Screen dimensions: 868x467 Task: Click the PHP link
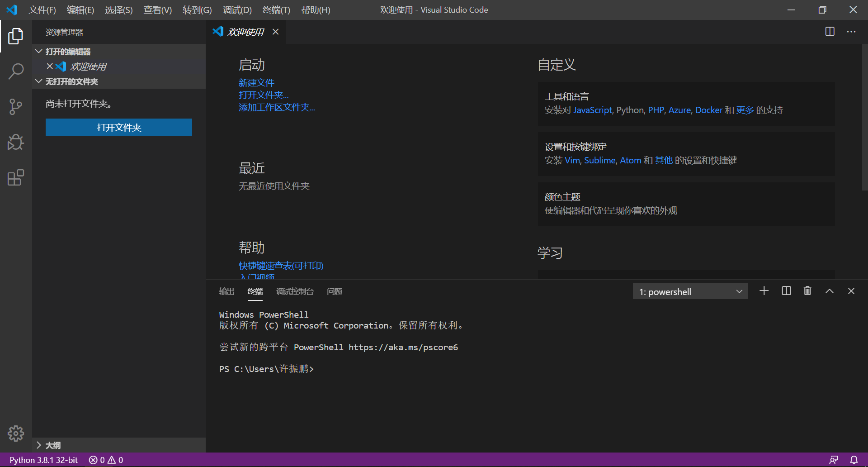(656, 110)
